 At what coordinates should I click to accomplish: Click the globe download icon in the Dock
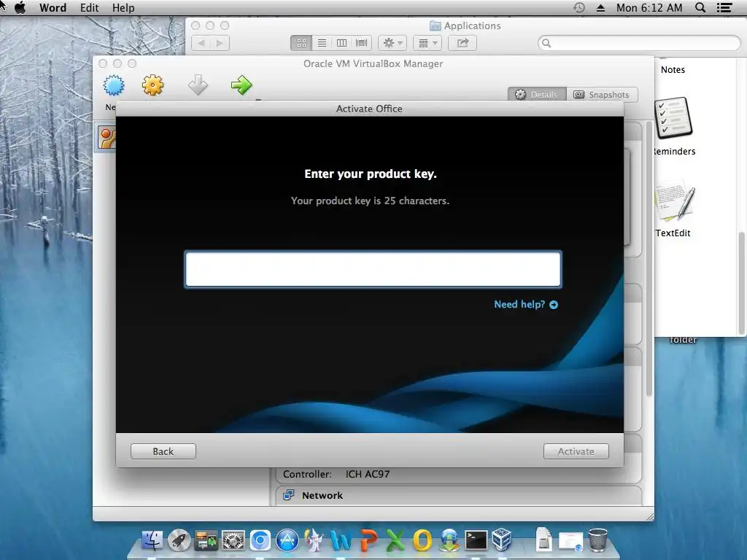point(449,540)
